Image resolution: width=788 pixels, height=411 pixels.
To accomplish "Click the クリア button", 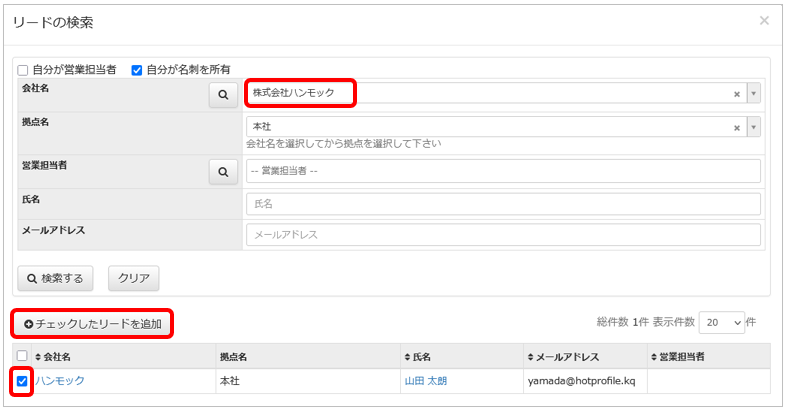I will 134,278.
